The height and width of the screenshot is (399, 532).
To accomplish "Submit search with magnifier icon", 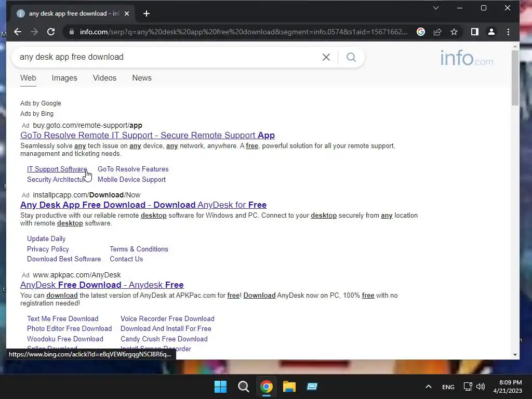I will [351, 57].
